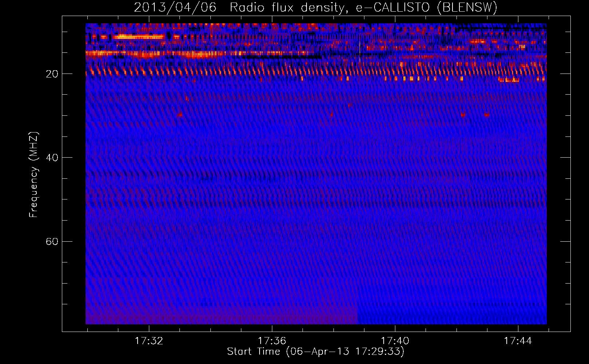Image resolution: width=589 pixels, height=364 pixels.
Task: Click the date '2013/04/06' in the title
Action: [175, 7]
